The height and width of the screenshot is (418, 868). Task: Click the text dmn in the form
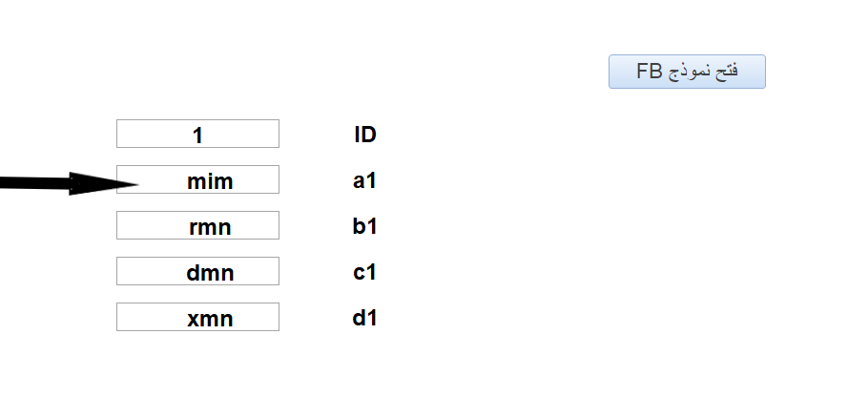[x=210, y=273]
